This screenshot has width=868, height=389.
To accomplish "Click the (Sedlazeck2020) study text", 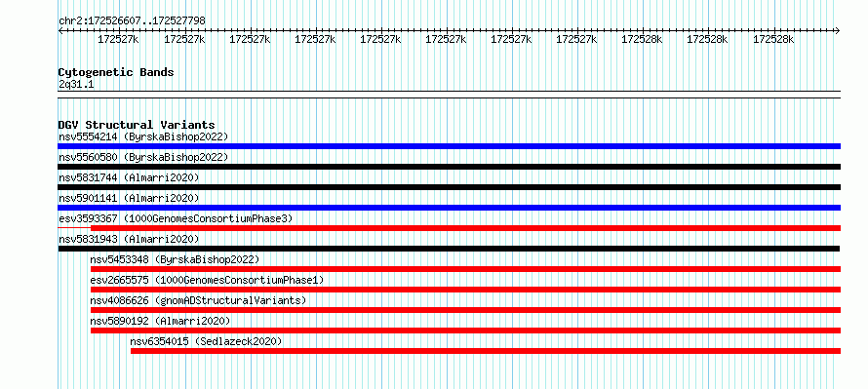I will tap(238, 341).
